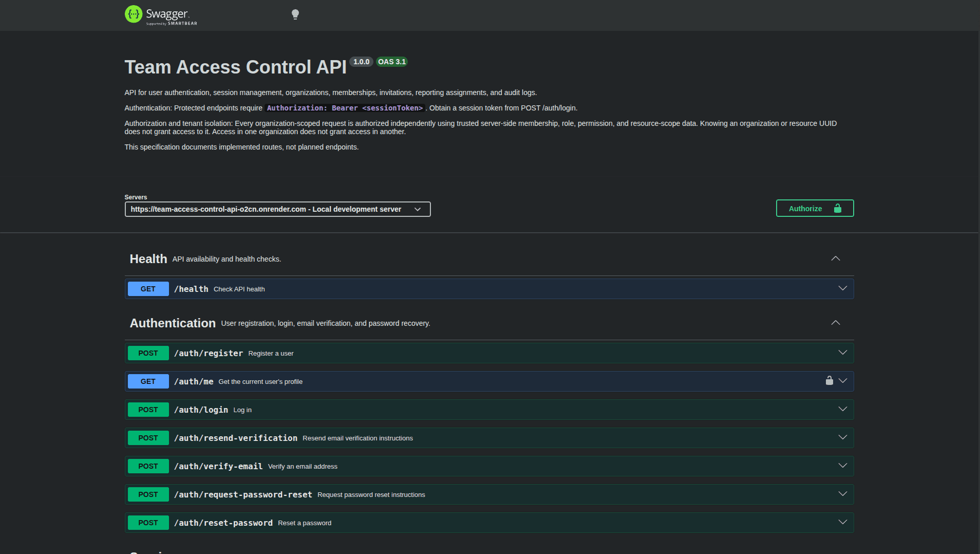This screenshot has width=980, height=554.
Task: Click 'Get the current user's profile' text
Action: [260, 382]
